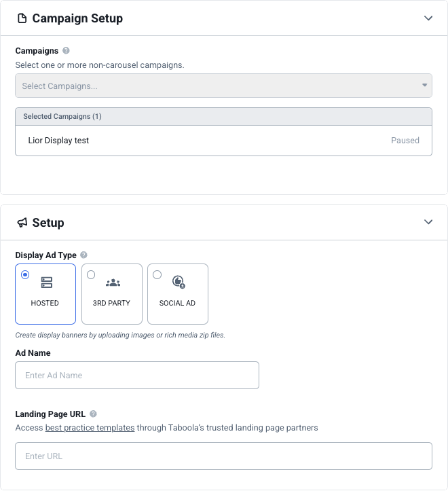The width and height of the screenshot is (448, 491).
Task: Click the Hosted server stack icon
Action: (x=47, y=283)
